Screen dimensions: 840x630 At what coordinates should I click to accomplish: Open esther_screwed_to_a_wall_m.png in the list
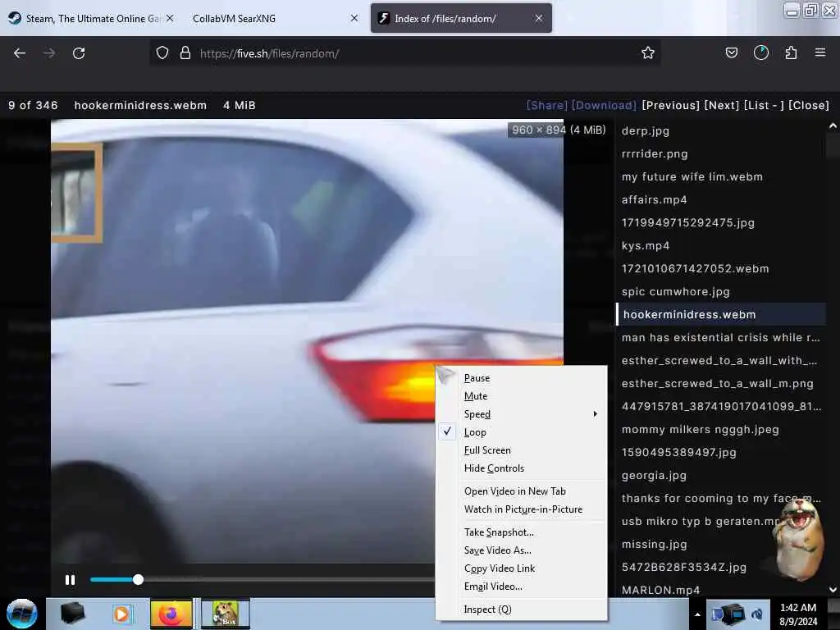[x=717, y=384]
